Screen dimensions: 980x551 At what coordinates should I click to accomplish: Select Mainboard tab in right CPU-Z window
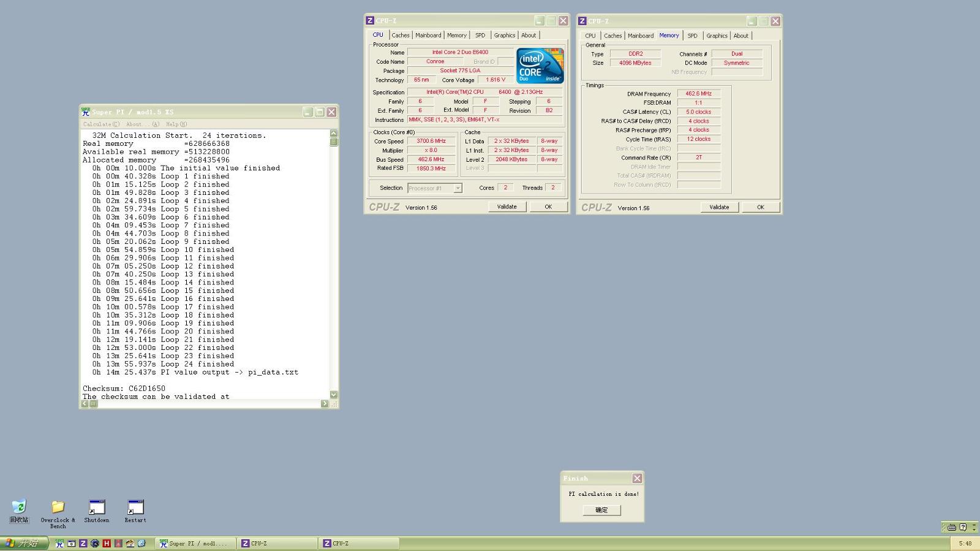[641, 36]
